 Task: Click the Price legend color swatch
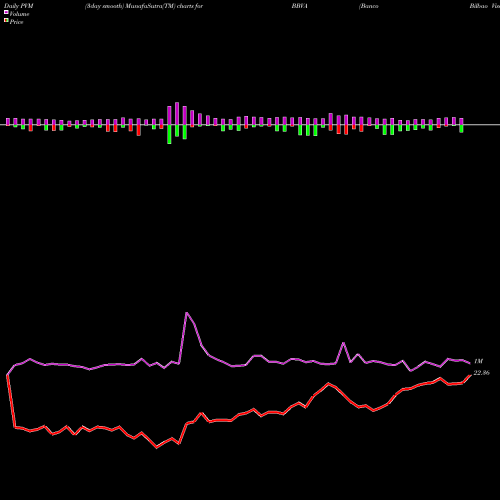[6, 21]
